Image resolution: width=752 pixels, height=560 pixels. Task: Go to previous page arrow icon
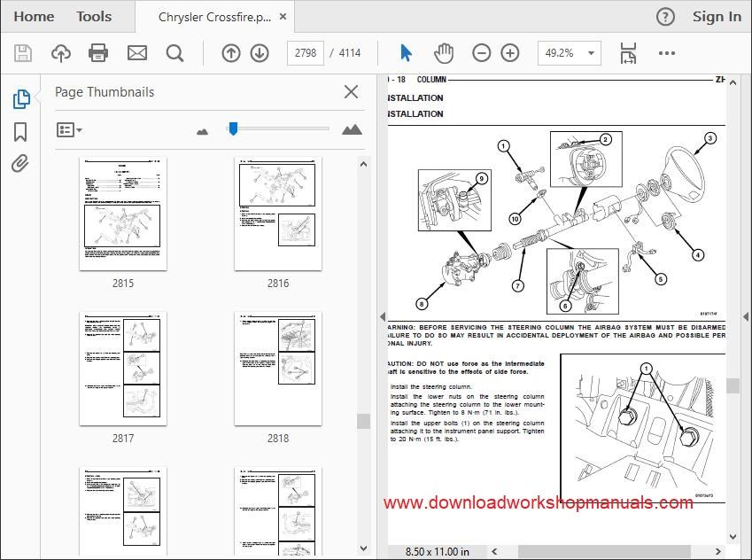(x=230, y=53)
